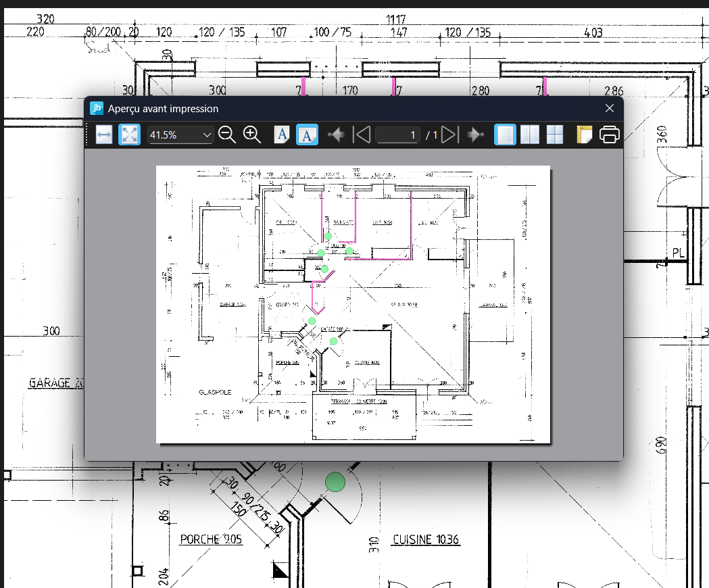Show overview of all pages grid
Screen dimensions: 709x588
pos(555,134)
